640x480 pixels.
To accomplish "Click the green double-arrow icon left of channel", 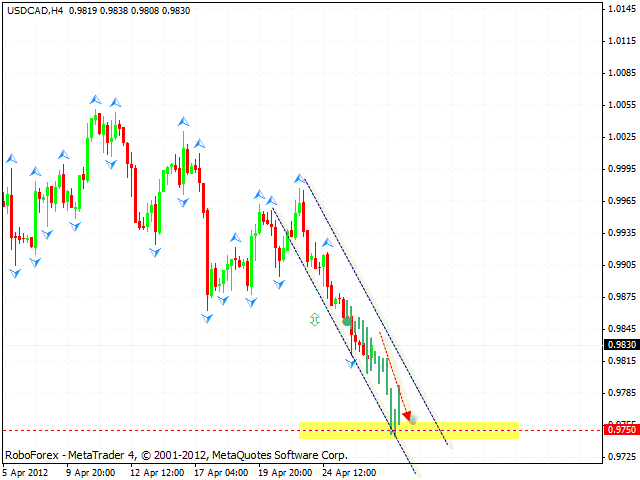I will 315,319.
